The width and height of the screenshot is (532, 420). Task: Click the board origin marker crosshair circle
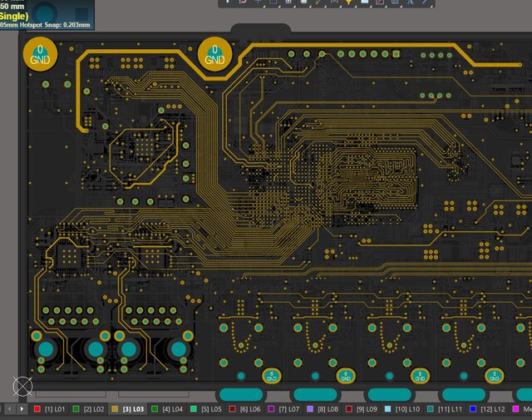pyautogui.click(x=22, y=386)
